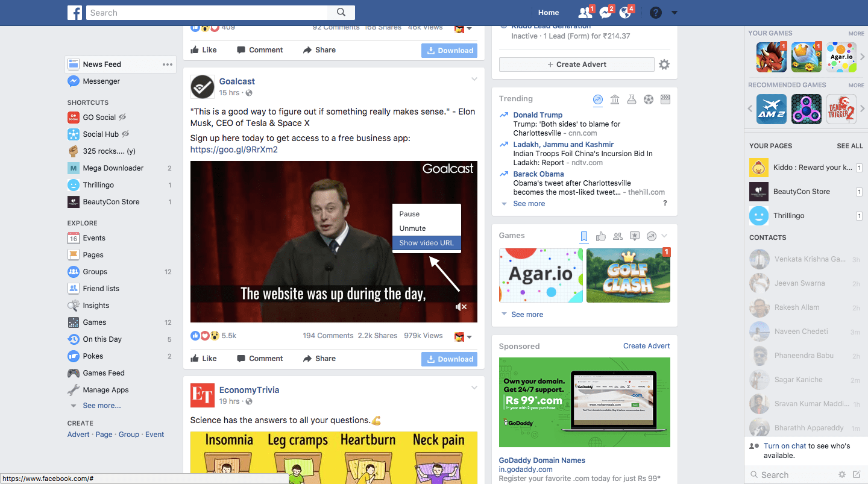This screenshot has width=868, height=484.
Task: Like the Goalcast post
Action: click(x=204, y=359)
